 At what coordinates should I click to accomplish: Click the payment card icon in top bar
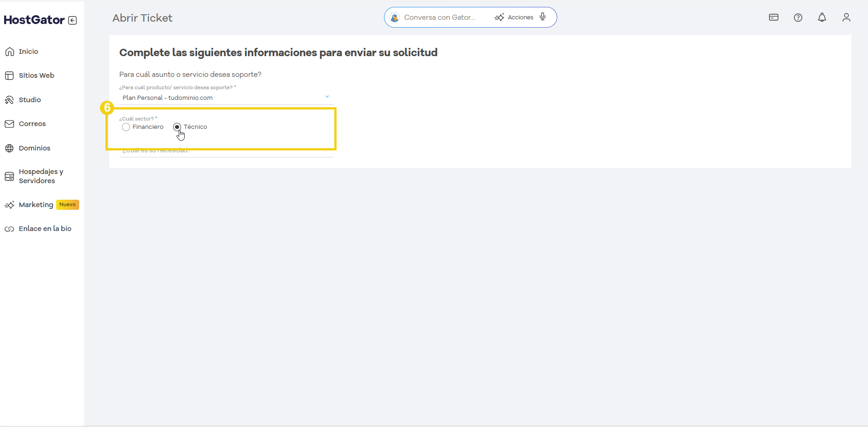coord(774,17)
